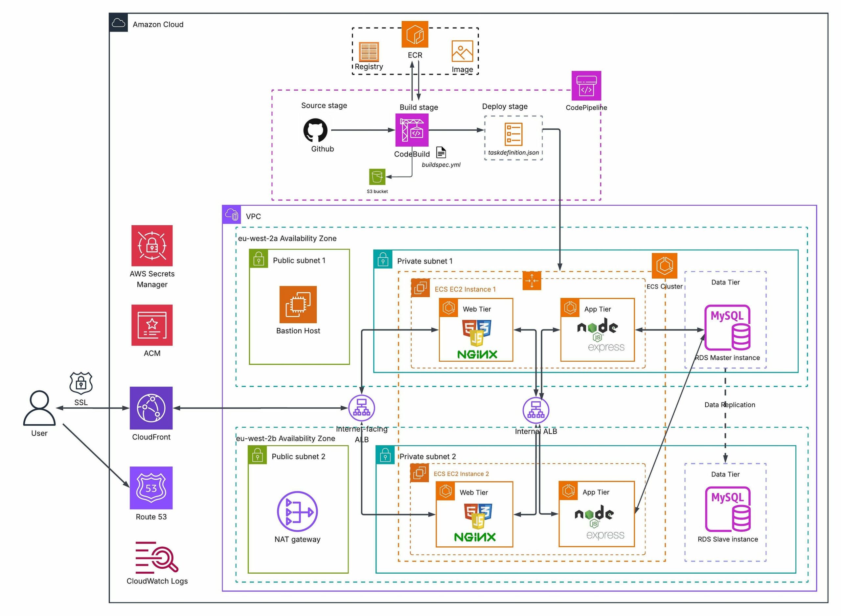This screenshot has width=841, height=616.
Task: Click the S3 bucket icon below CodeBuild
Action: pos(378,177)
